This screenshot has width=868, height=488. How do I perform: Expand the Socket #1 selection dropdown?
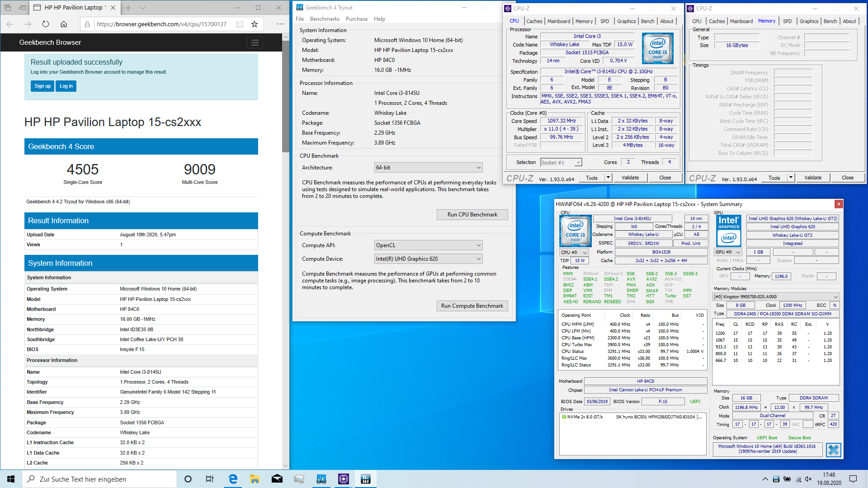click(561, 163)
